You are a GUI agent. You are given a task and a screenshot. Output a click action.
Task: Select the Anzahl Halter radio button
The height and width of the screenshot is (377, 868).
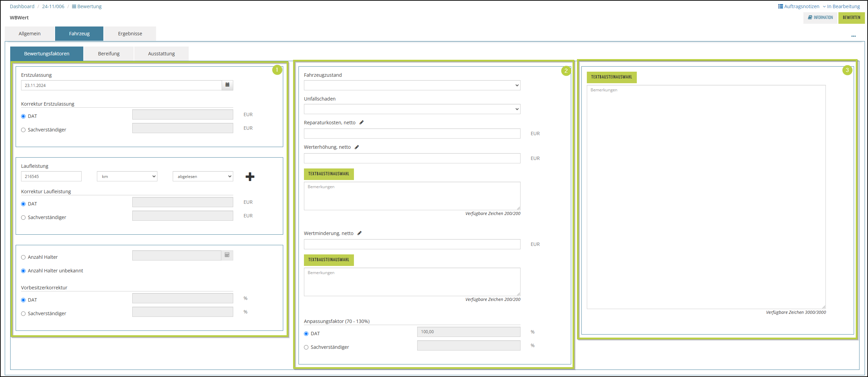click(23, 257)
